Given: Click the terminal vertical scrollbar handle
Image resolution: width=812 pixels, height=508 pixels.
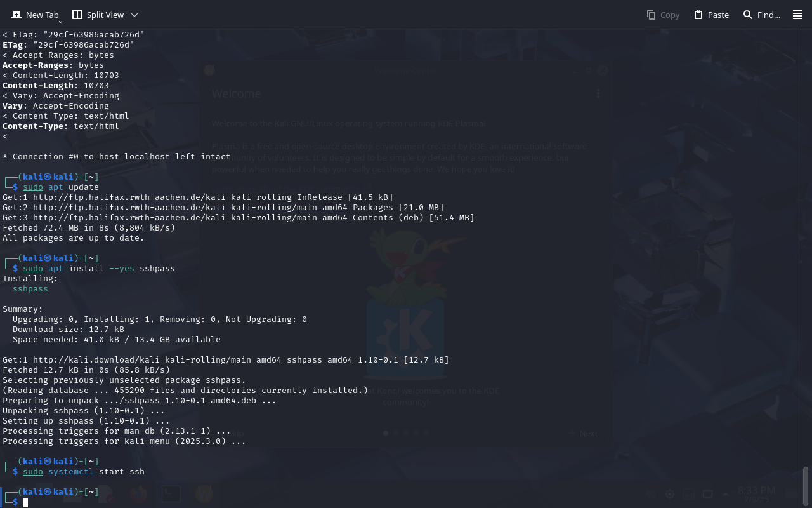Looking at the screenshot, I should point(806,486).
